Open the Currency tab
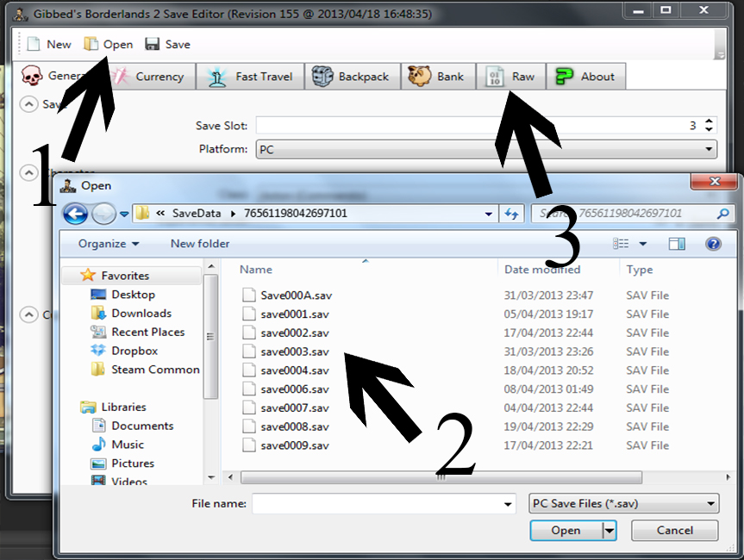This screenshot has height=560, width=744. [154, 77]
